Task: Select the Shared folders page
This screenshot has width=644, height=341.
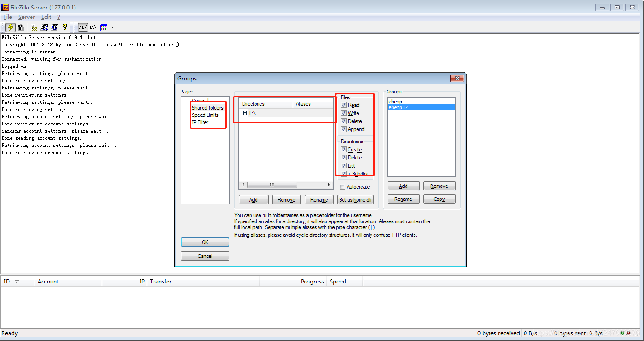Action: pos(207,108)
